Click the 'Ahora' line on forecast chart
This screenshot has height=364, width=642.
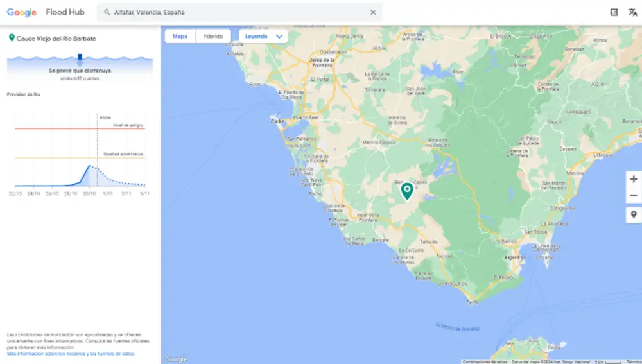point(98,154)
